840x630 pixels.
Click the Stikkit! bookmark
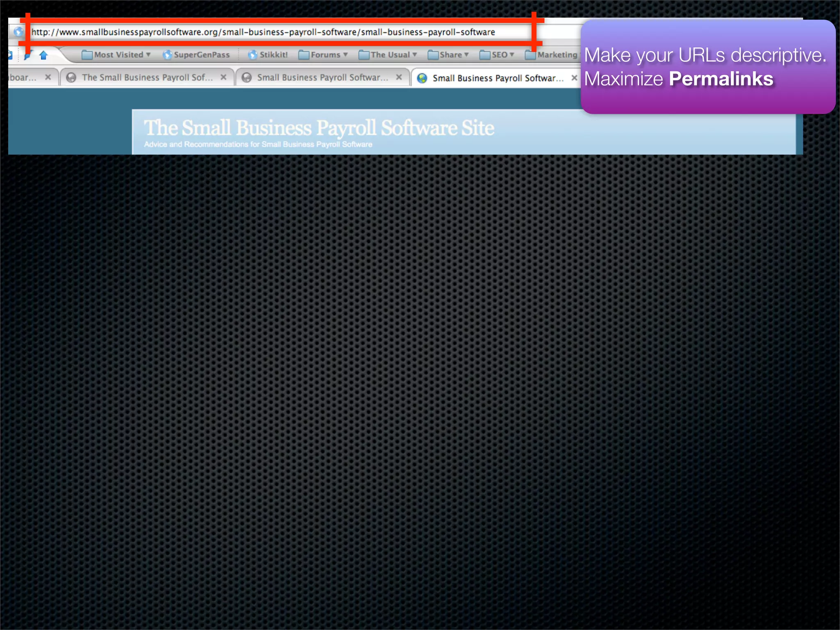[x=268, y=55]
